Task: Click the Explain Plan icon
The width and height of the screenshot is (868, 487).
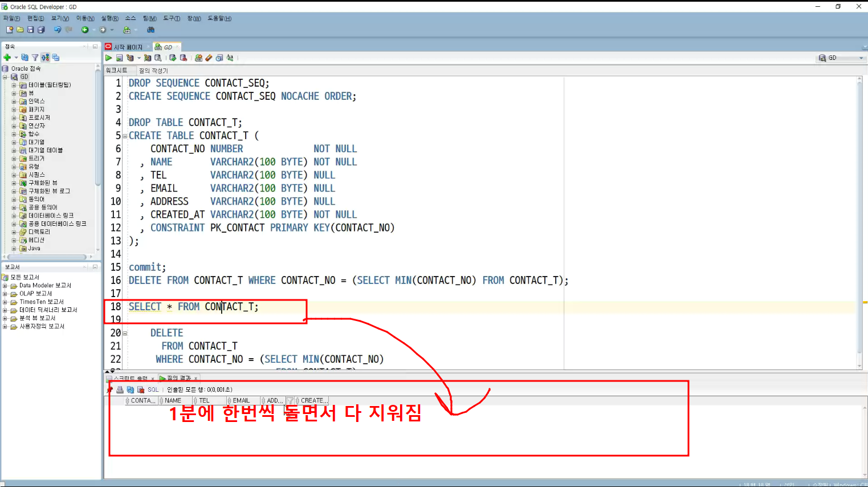Action: 130,58
